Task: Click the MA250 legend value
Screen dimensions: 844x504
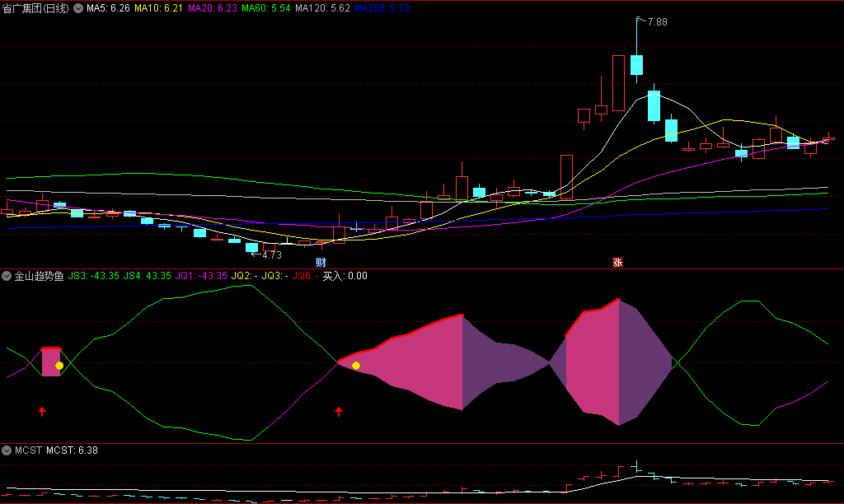Action: (382, 8)
